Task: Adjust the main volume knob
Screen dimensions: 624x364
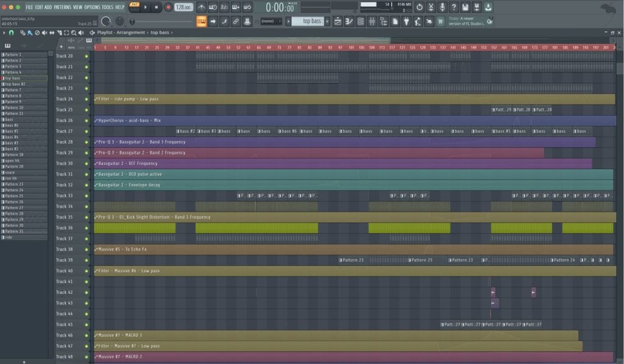Action: coord(106,21)
